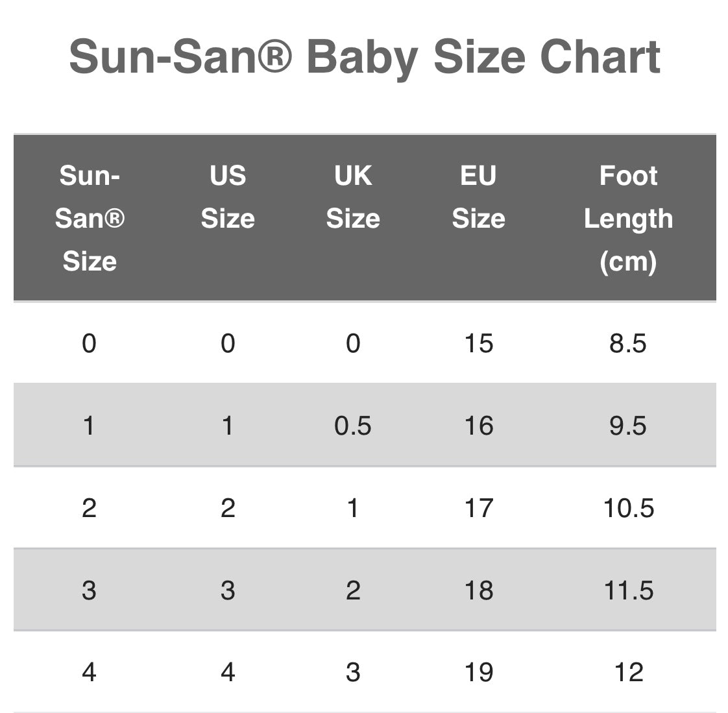Click the Foot Length (cm) header
The image size is (728, 713).
[x=628, y=219]
